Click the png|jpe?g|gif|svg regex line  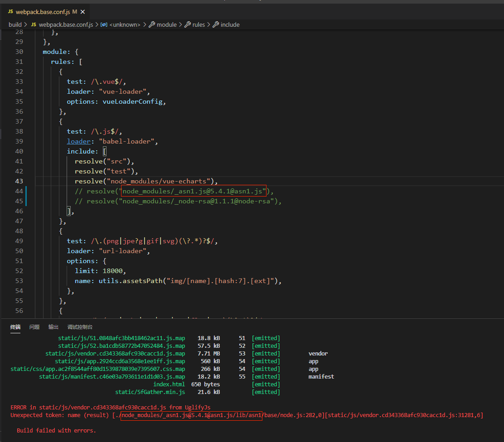tap(142, 241)
